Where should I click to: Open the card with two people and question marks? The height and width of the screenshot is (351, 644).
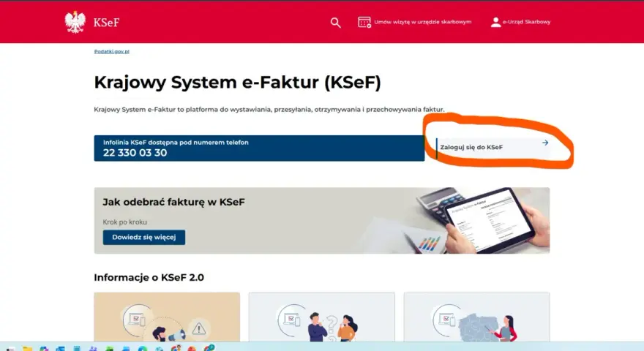click(x=321, y=317)
